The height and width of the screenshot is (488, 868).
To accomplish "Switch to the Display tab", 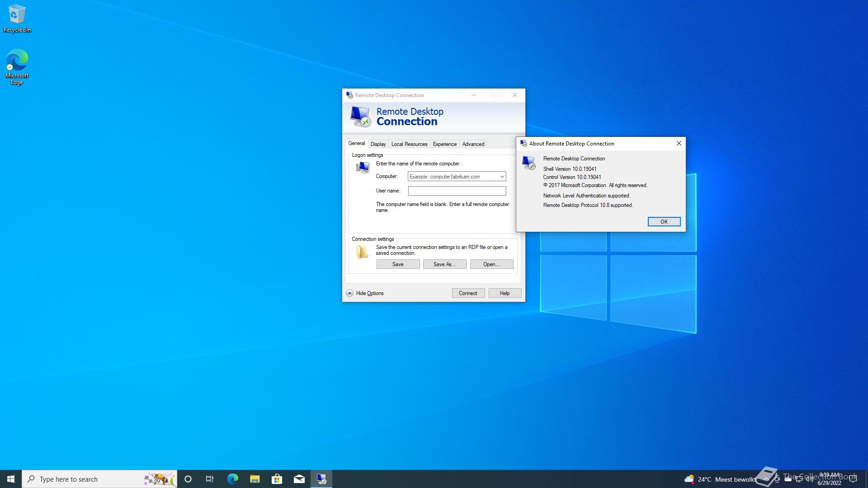I will pyautogui.click(x=378, y=144).
